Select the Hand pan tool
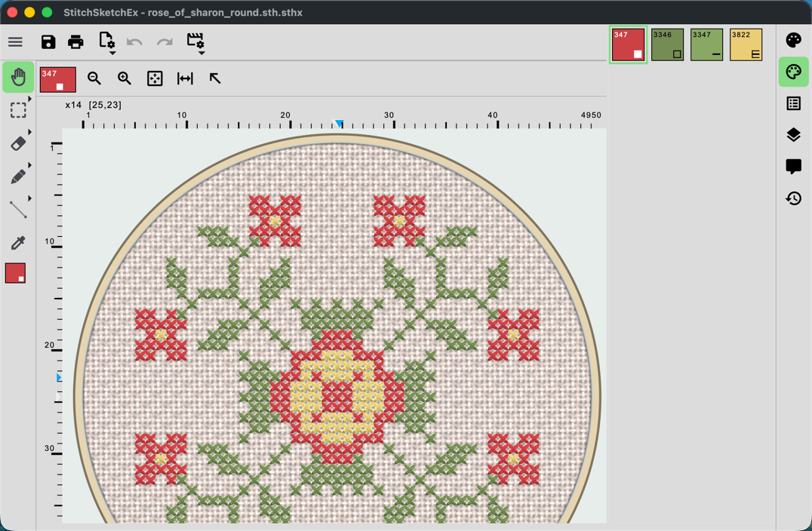Viewport: 812px width, 531px height. click(18, 77)
